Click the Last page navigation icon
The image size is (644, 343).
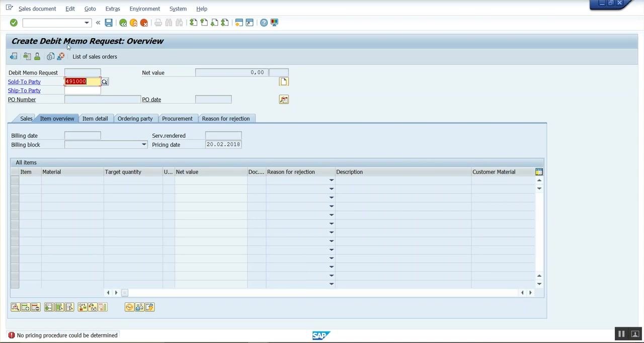tap(225, 23)
